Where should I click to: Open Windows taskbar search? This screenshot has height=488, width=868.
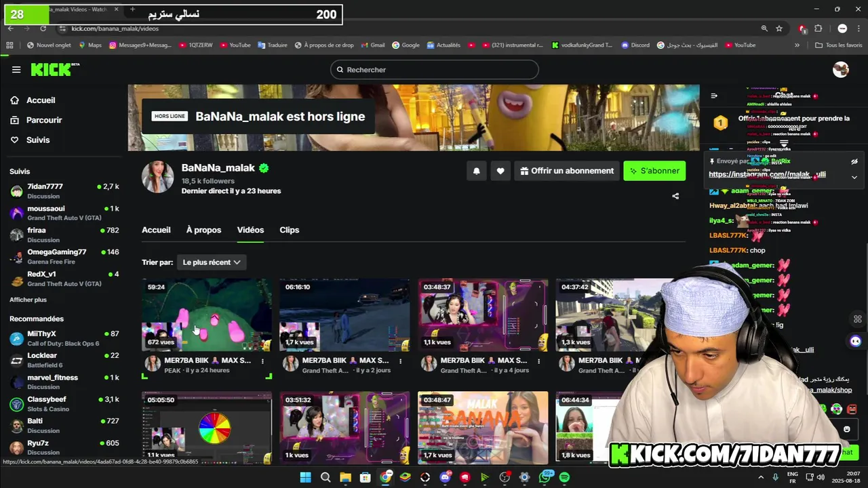325,477
